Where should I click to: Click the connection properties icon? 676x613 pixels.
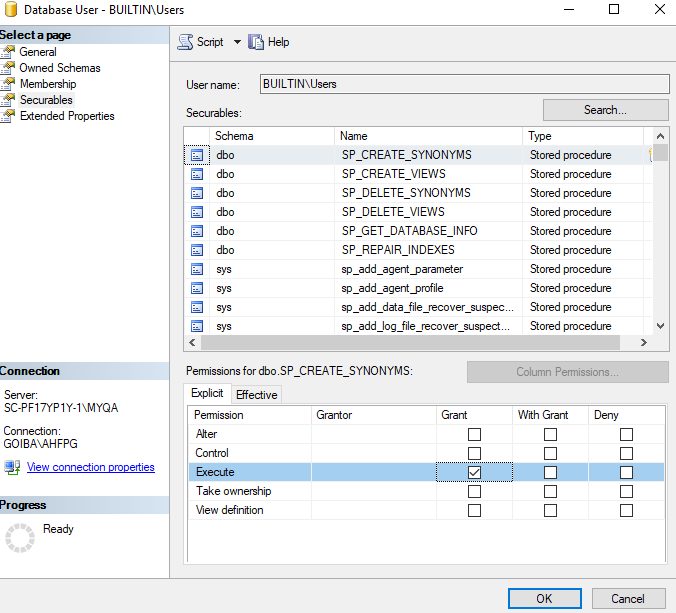[12, 467]
